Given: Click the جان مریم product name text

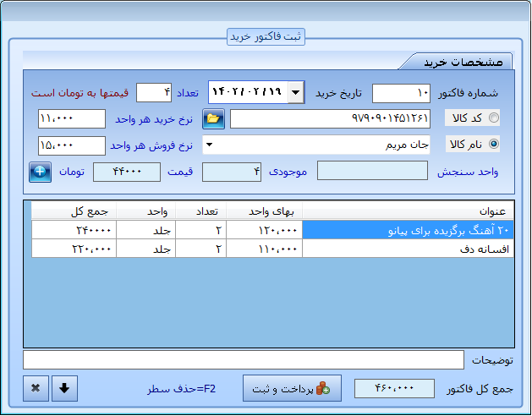Looking at the screenshot, I should coord(407,145).
